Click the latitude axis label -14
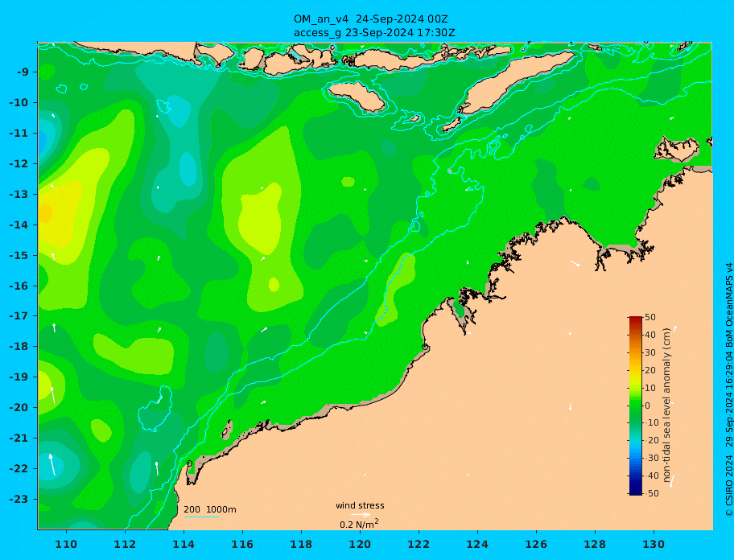 (19, 225)
